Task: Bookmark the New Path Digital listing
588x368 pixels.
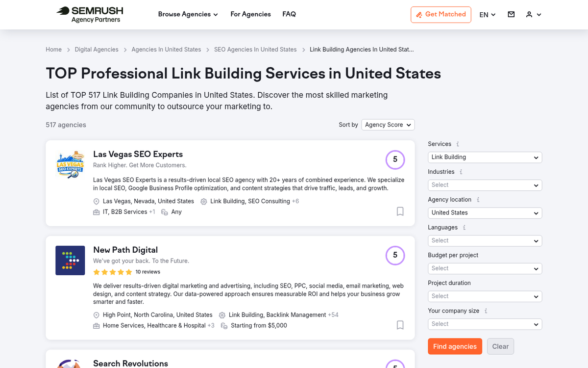Action: 400,325
